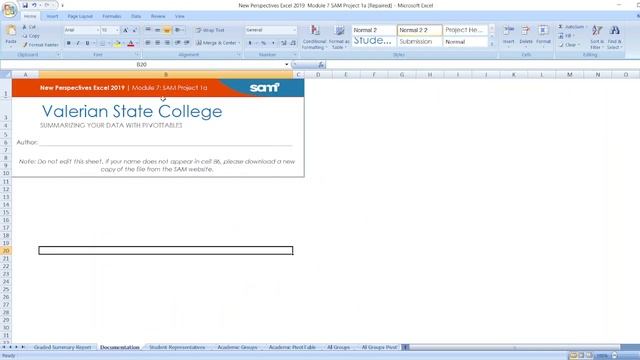Screen dimensions: 640x360
Task: Cut the selected cell
Action: click(29, 27)
